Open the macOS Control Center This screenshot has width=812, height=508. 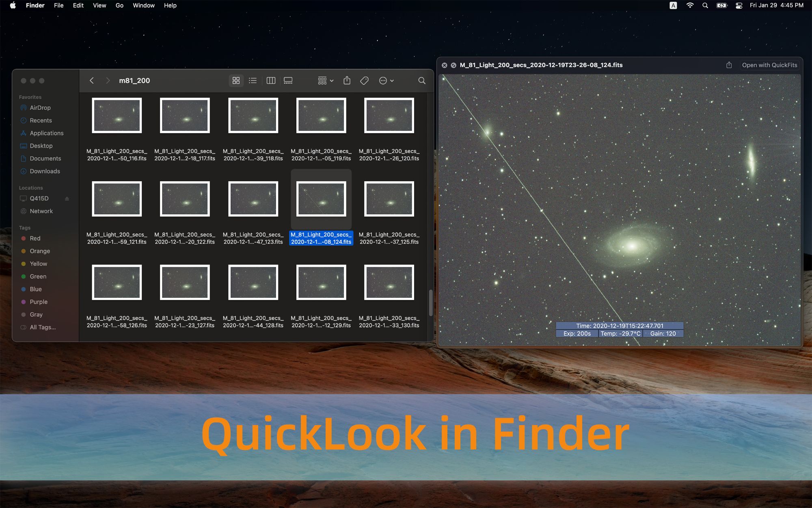(x=739, y=5)
